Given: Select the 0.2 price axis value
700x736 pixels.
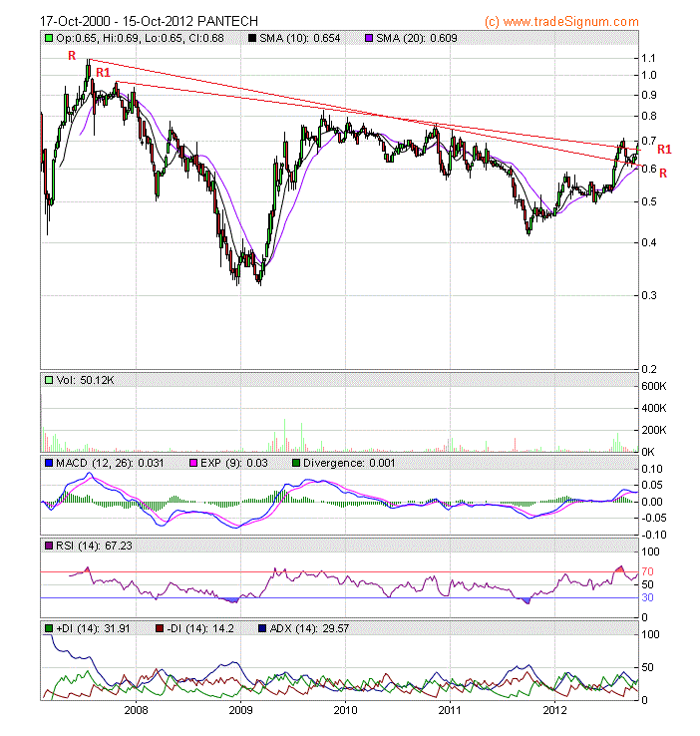Looking at the screenshot, I should tap(649, 369).
